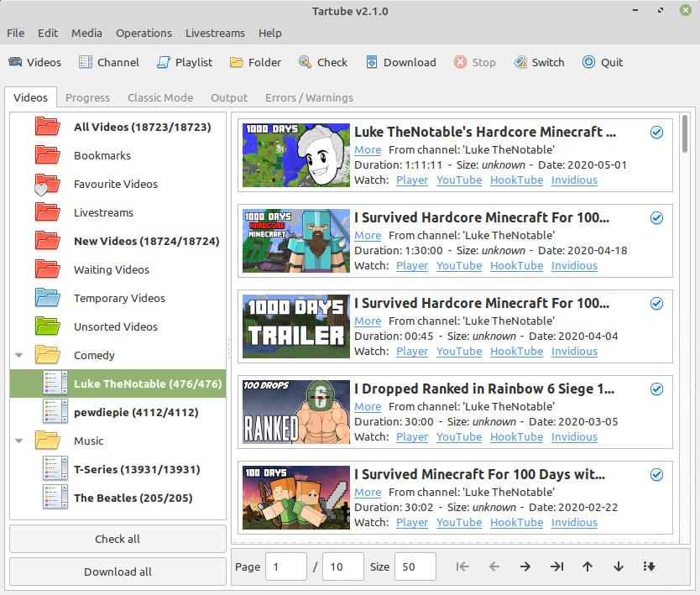Click More link for Rainbow 6 Siege video
The width and height of the screenshot is (700, 595).
tap(368, 407)
